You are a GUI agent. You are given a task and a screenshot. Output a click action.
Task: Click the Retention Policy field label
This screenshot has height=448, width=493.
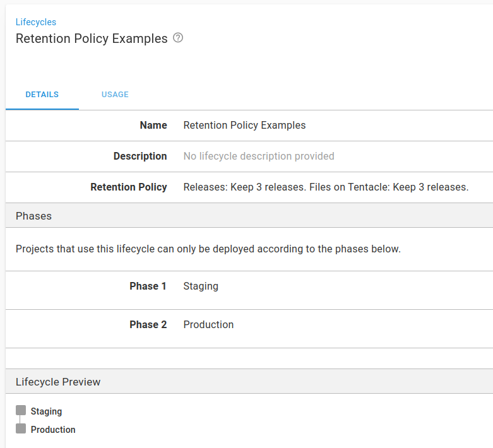pyautogui.click(x=129, y=187)
